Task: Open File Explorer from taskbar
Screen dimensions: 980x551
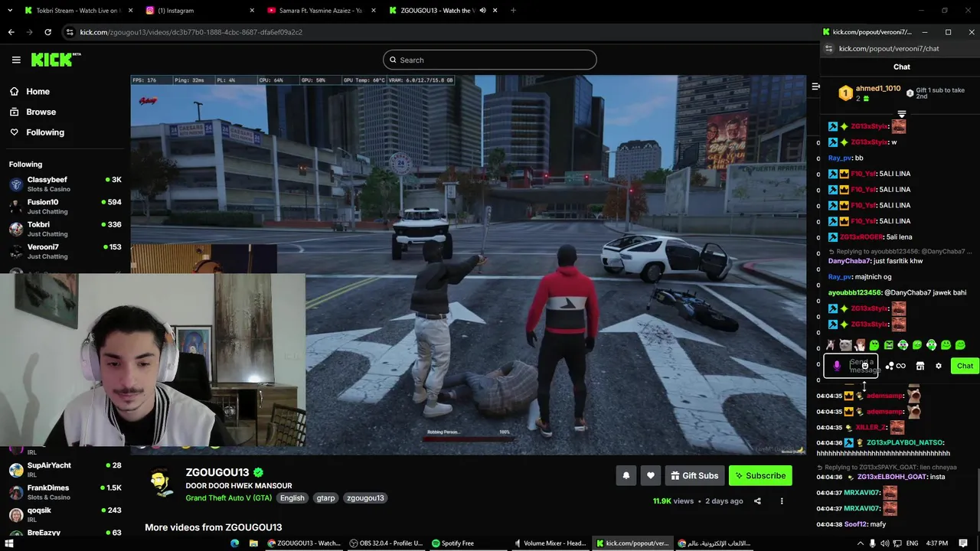Action: click(253, 543)
